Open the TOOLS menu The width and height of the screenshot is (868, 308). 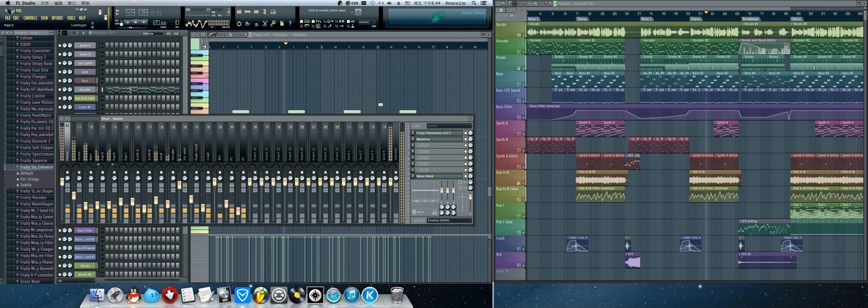[x=71, y=18]
